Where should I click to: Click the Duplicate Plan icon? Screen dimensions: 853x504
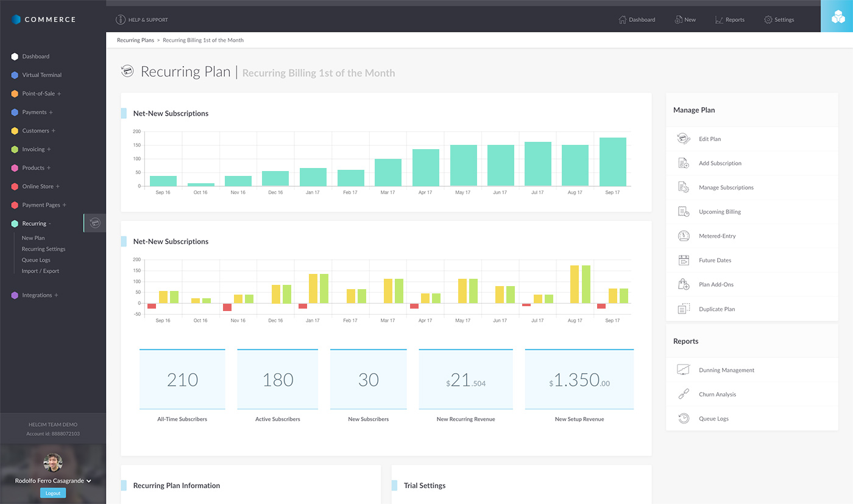click(x=683, y=309)
